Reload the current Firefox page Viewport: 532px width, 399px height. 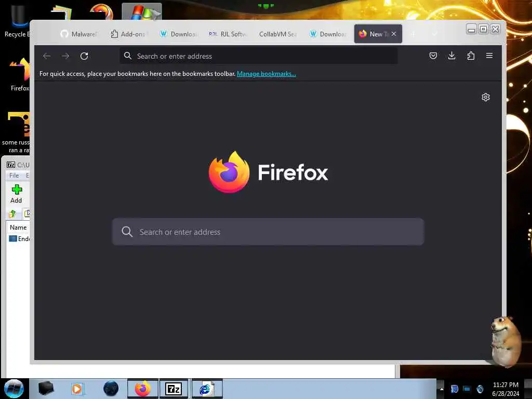click(x=84, y=56)
